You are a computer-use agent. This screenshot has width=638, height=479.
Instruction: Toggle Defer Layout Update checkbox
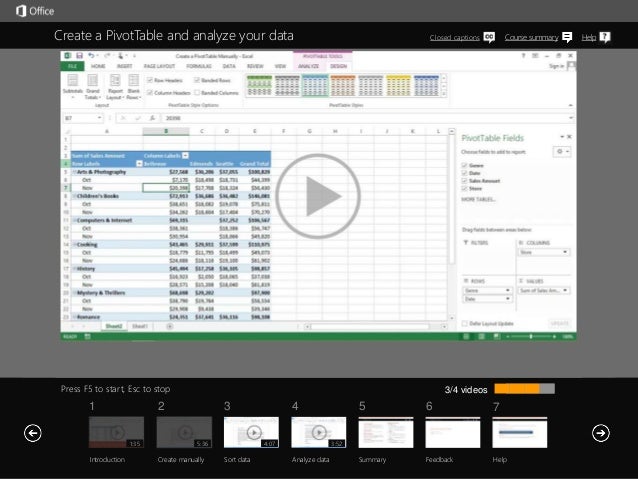click(464, 324)
